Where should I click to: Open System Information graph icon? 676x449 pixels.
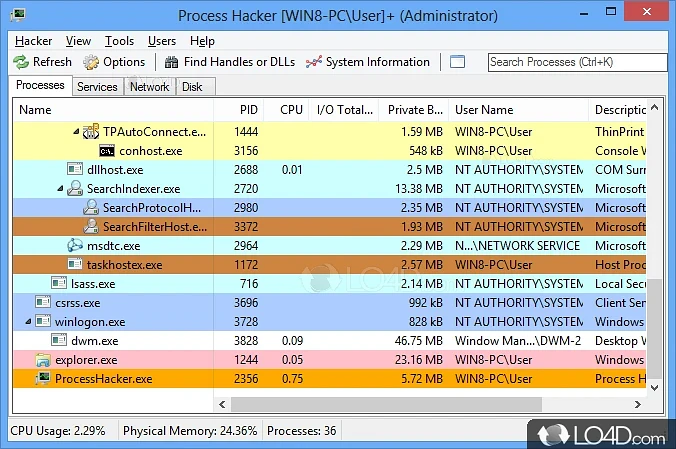pyautogui.click(x=313, y=62)
